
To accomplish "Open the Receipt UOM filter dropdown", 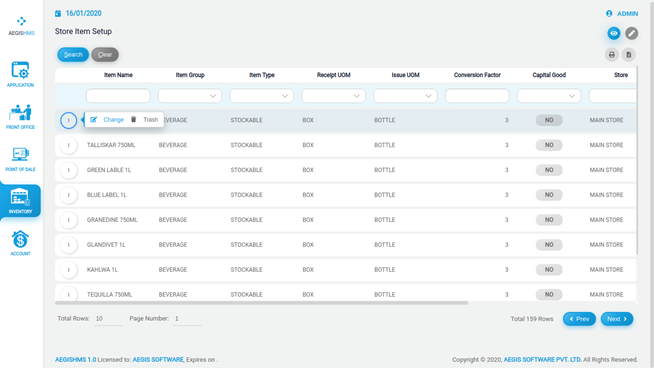I will pos(333,96).
